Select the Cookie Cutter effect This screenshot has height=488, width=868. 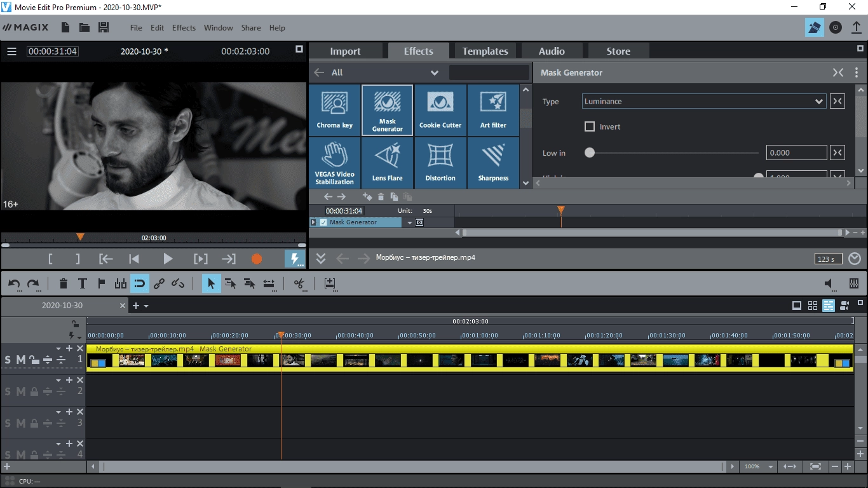click(x=440, y=110)
